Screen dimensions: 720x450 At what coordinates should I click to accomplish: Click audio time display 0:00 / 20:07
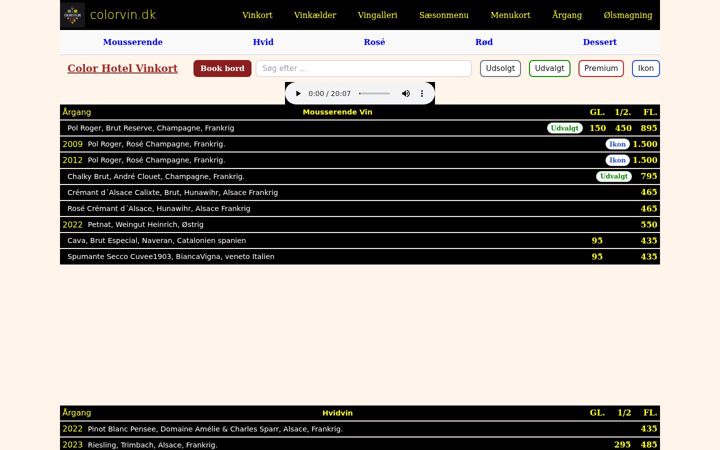point(329,94)
